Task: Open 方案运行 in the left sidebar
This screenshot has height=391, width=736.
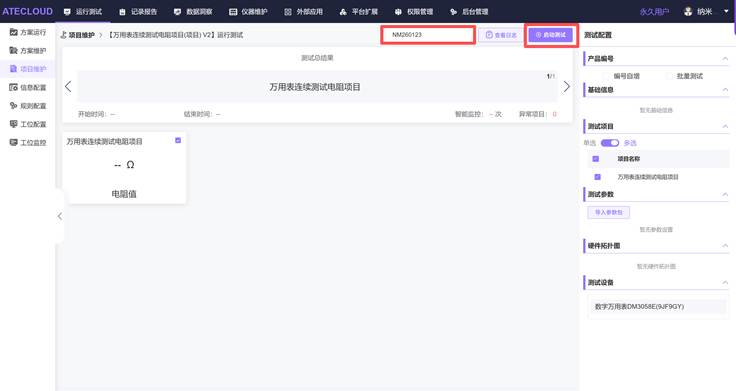Action: [28, 32]
